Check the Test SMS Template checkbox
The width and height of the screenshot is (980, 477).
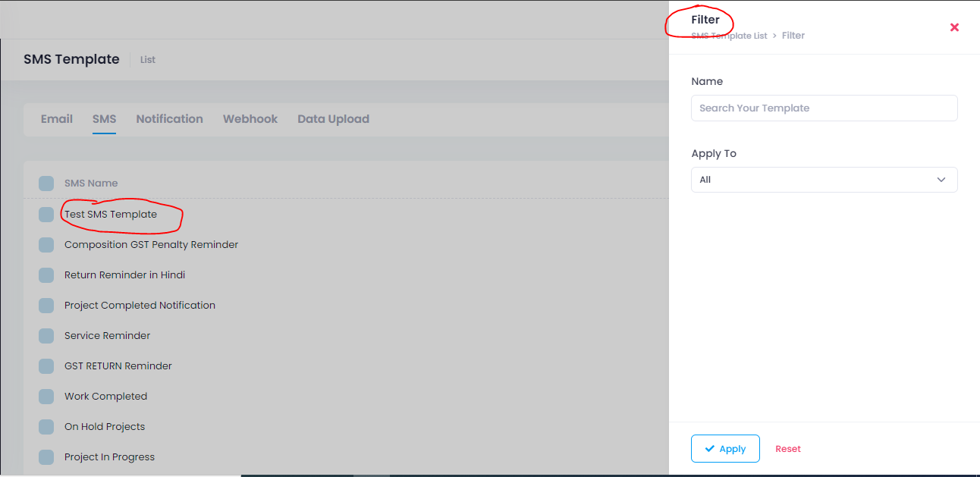pos(46,215)
